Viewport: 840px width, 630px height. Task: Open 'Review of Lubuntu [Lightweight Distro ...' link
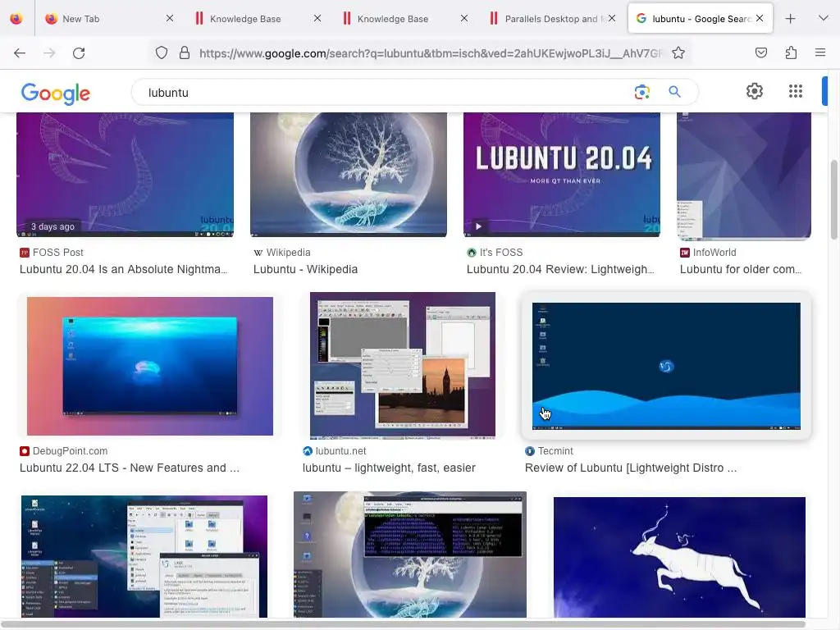point(631,468)
